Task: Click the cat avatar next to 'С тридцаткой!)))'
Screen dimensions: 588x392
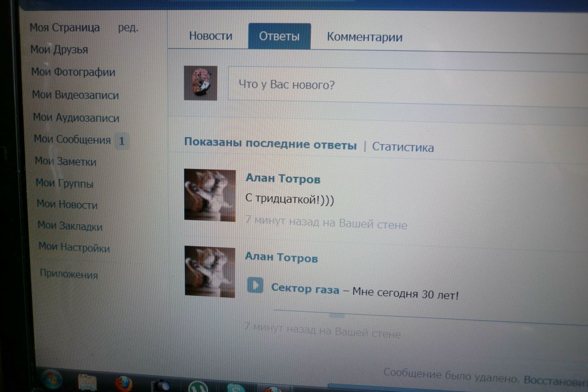Action: click(x=210, y=195)
